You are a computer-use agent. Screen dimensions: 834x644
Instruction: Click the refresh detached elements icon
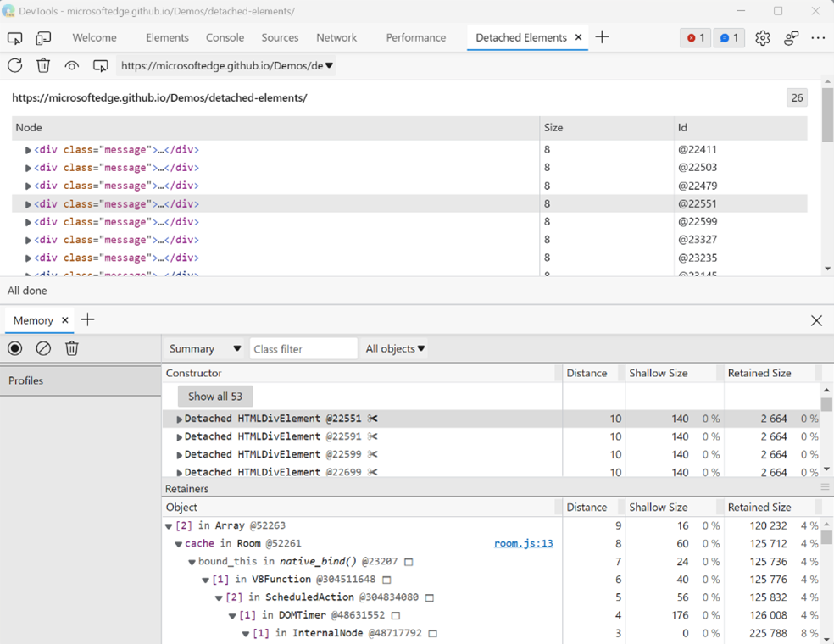(x=14, y=65)
